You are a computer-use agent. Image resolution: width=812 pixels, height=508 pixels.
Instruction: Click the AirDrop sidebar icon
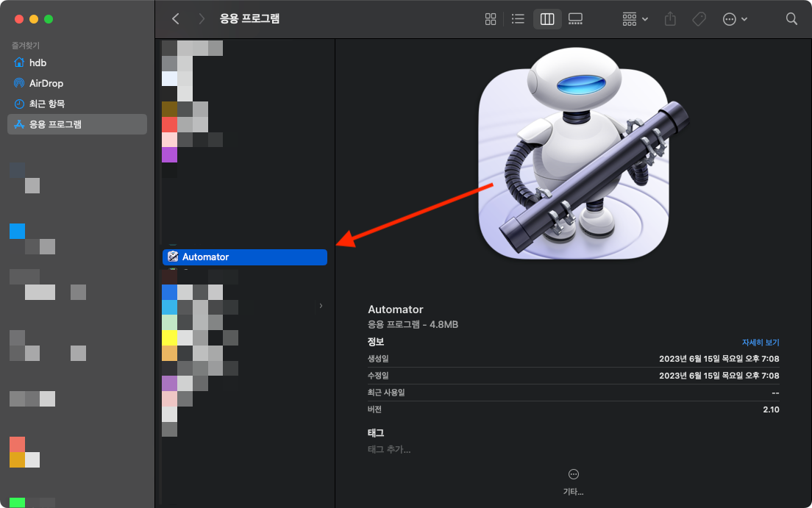pyautogui.click(x=19, y=83)
